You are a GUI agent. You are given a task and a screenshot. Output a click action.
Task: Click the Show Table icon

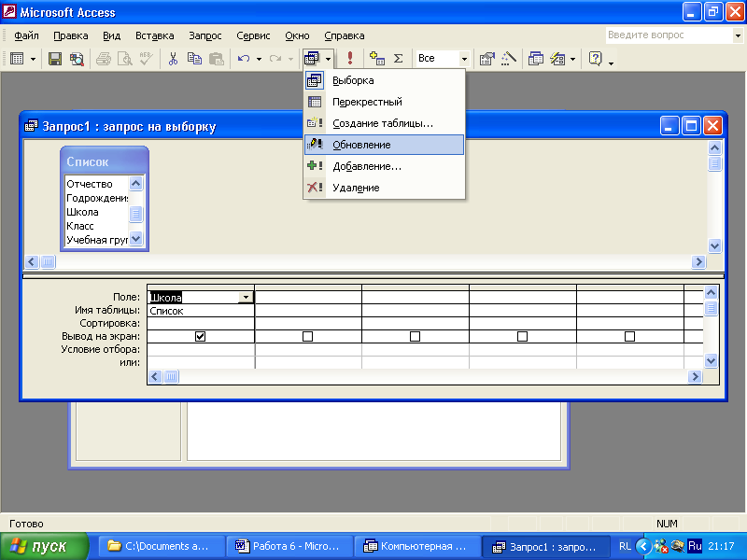377,59
